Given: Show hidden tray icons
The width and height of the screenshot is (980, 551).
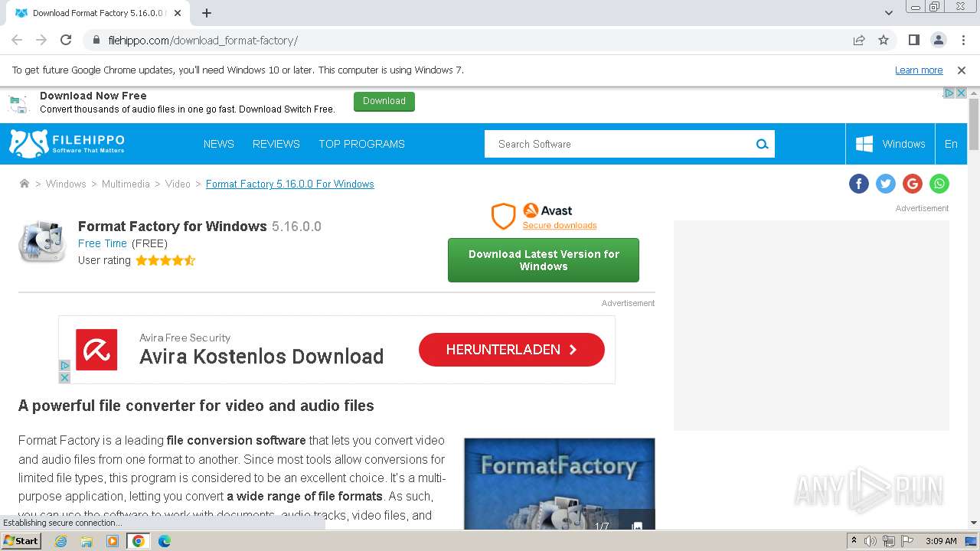Looking at the screenshot, I should pyautogui.click(x=854, y=541).
